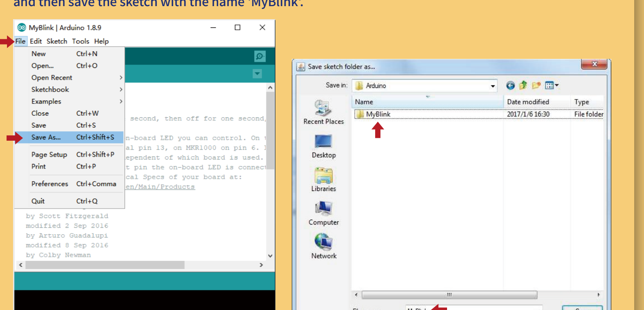Viewport: 644px width, 310px height.
Task: Choose Save As... from the File menu
Action: [x=69, y=137]
